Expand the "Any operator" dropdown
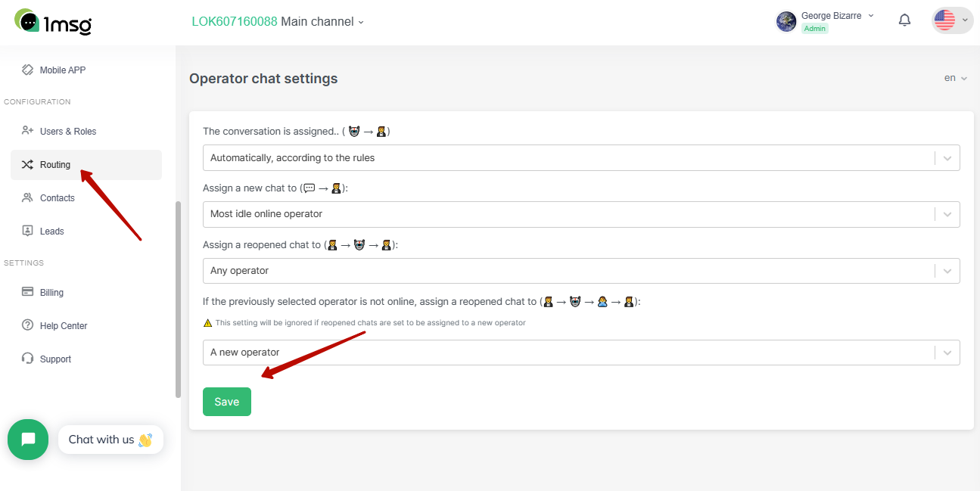This screenshot has height=491, width=980. tap(581, 270)
